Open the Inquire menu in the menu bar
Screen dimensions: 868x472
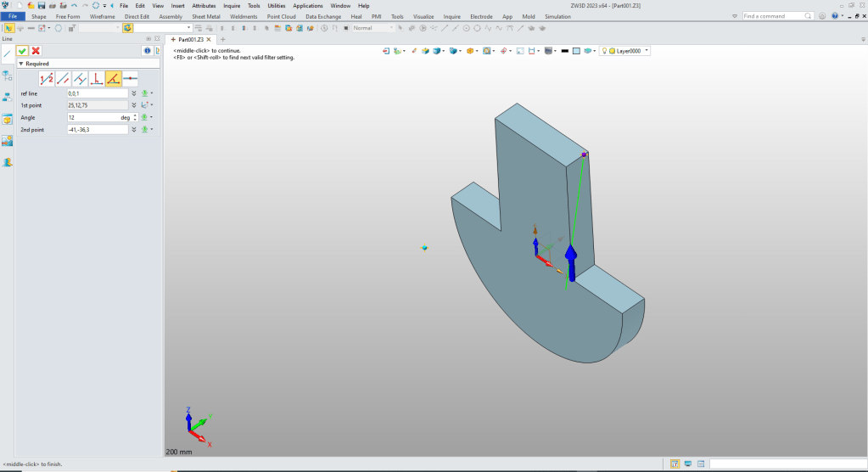tap(232, 5)
